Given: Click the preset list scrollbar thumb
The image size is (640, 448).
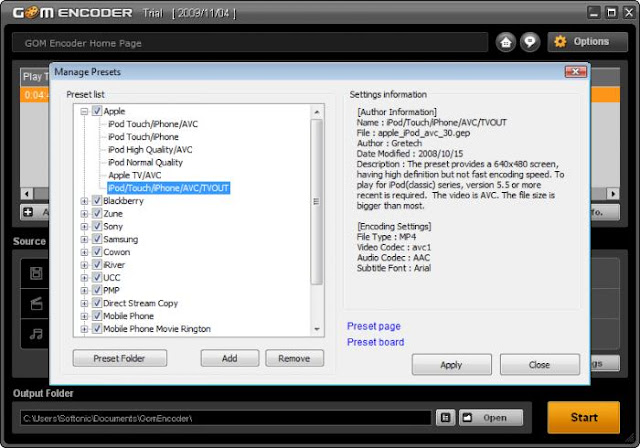Looking at the screenshot, I should click(x=316, y=202).
